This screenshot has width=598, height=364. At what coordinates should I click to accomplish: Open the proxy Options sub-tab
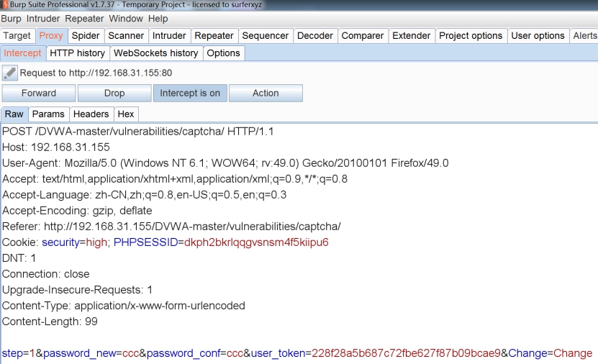tap(224, 53)
